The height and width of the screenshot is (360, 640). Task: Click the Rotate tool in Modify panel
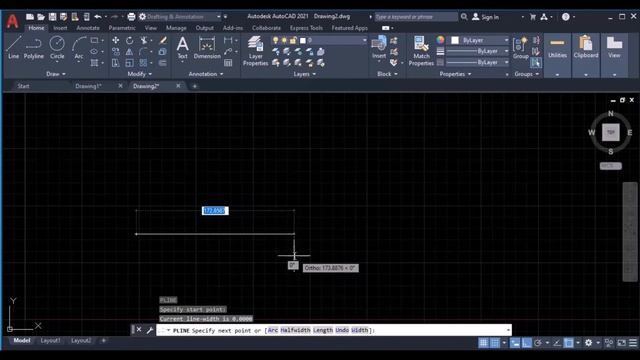(129, 40)
